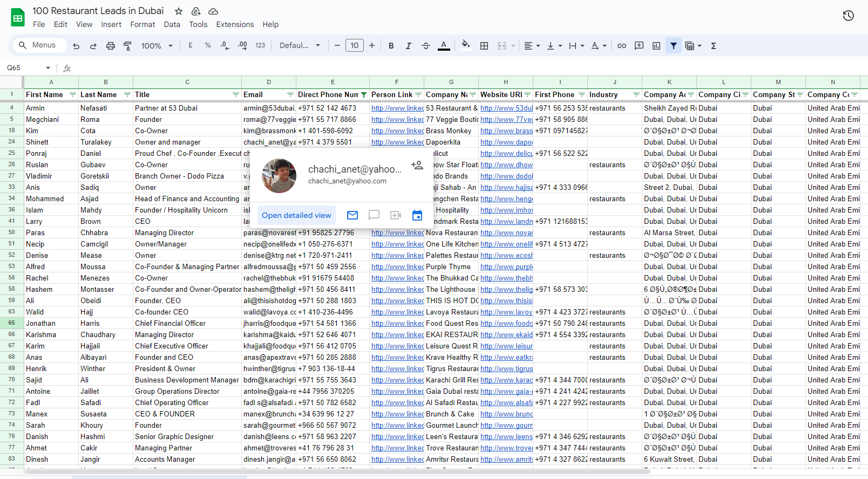Screen dimensions: 868x479
Task: Open Title column filter
Action: click(x=236, y=95)
